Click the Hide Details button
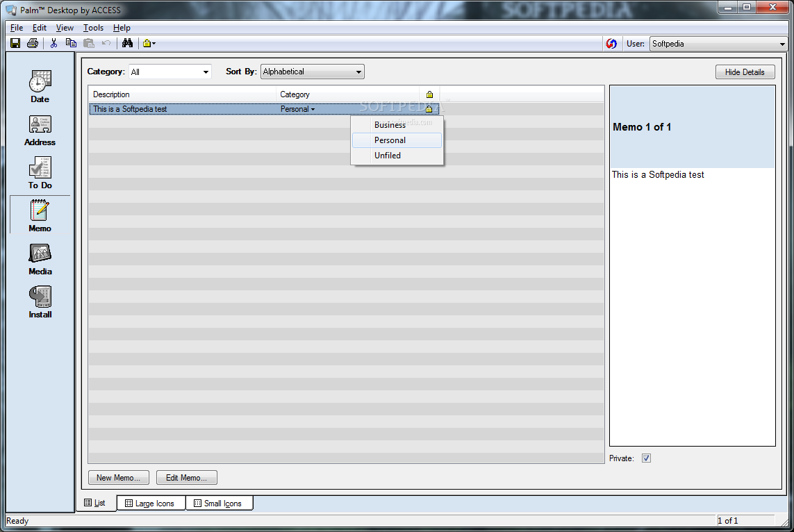794x532 pixels. [x=745, y=72]
